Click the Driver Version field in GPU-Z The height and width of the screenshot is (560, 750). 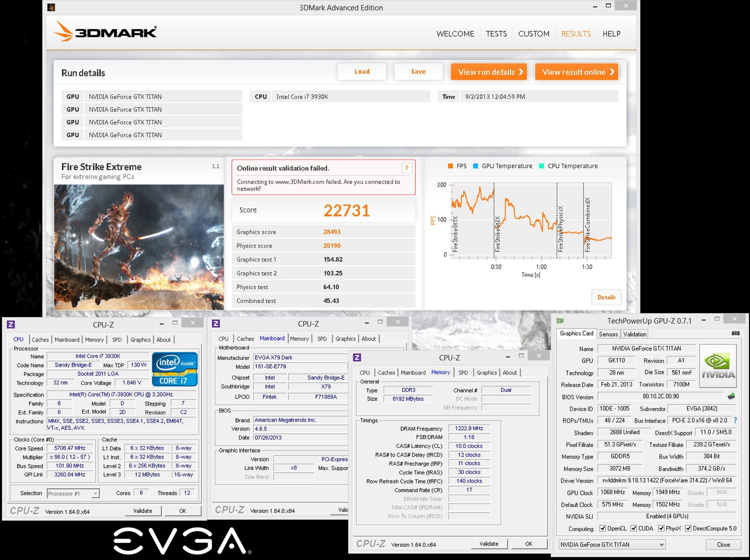coord(667,480)
